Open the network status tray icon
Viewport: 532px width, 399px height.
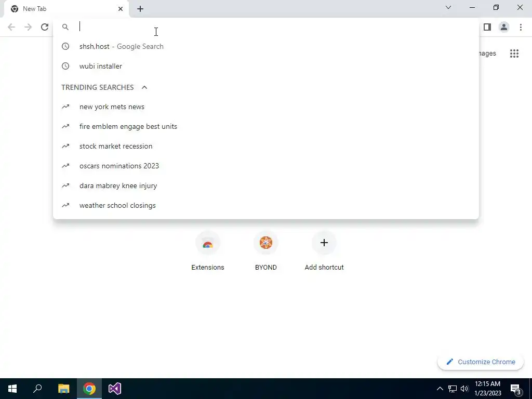coord(453,389)
